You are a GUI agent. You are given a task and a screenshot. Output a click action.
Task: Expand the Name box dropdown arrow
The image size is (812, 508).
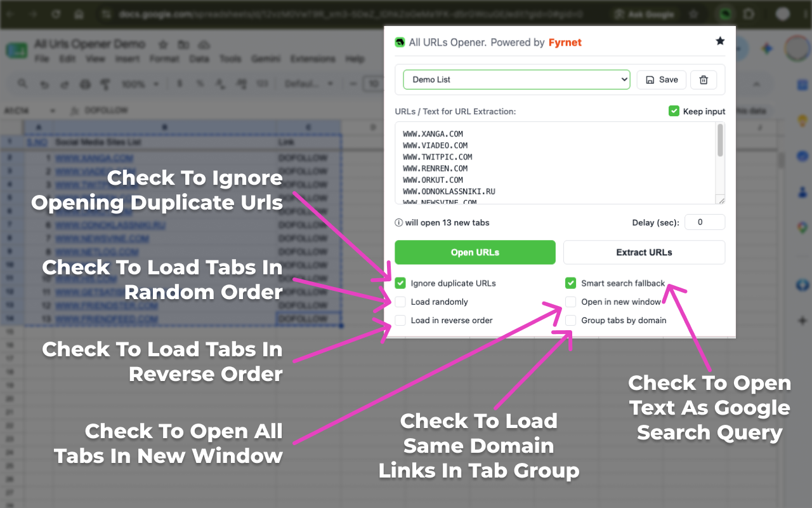pos(53,110)
